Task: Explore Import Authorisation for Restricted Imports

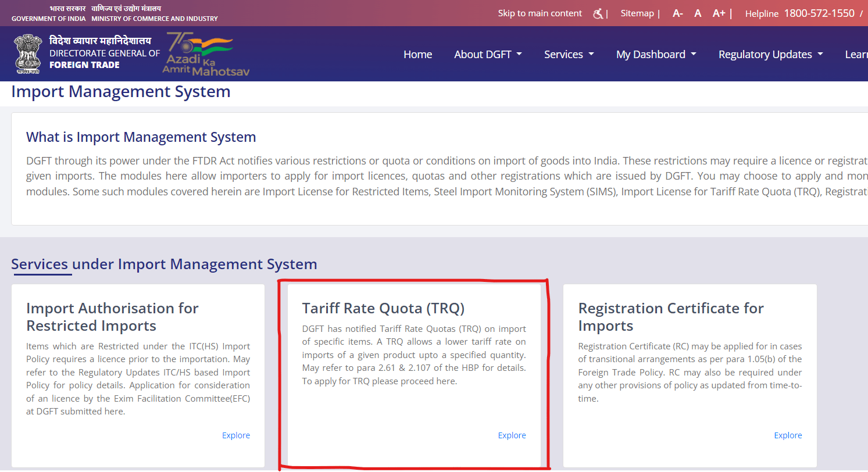Action: click(x=236, y=435)
